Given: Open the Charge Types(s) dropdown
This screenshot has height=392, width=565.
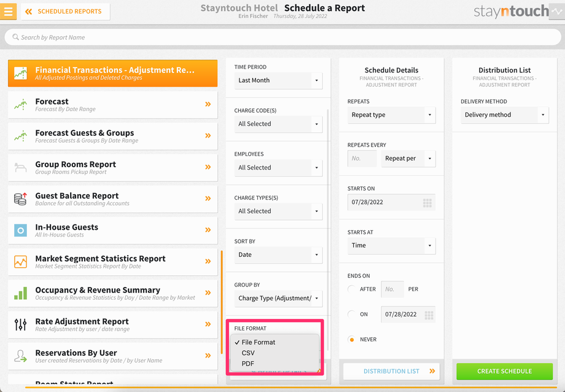Looking at the screenshot, I should click(x=278, y=211).
